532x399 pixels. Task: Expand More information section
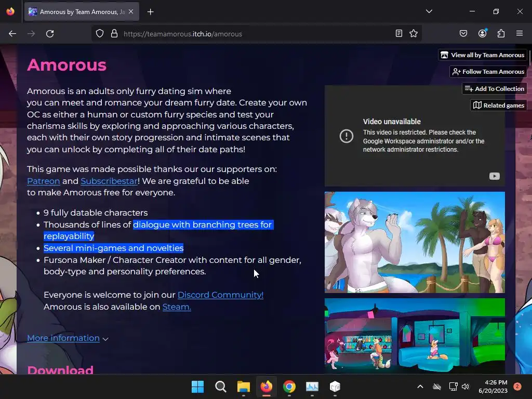coord(68,338)
